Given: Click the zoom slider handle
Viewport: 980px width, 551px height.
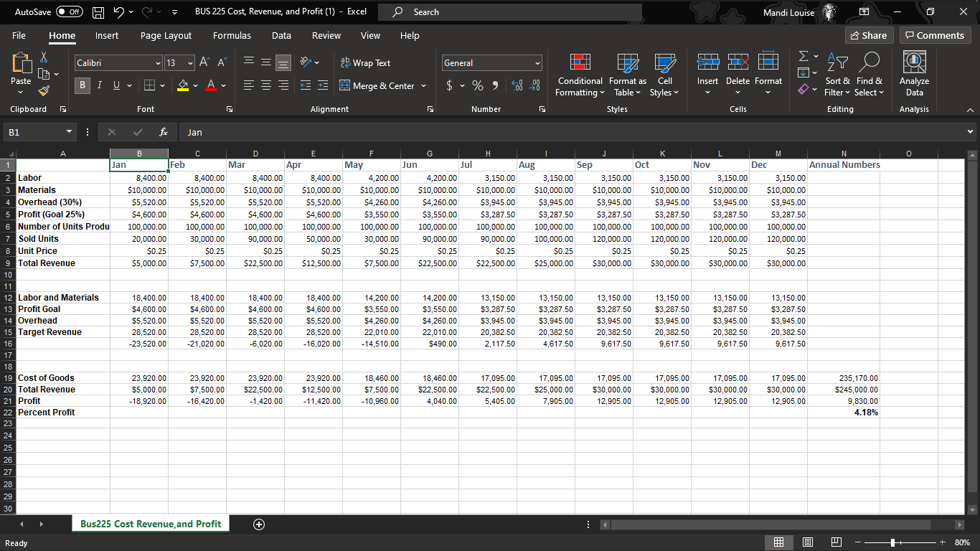Looking at the screenshot, I should click(x=892, y=543).
